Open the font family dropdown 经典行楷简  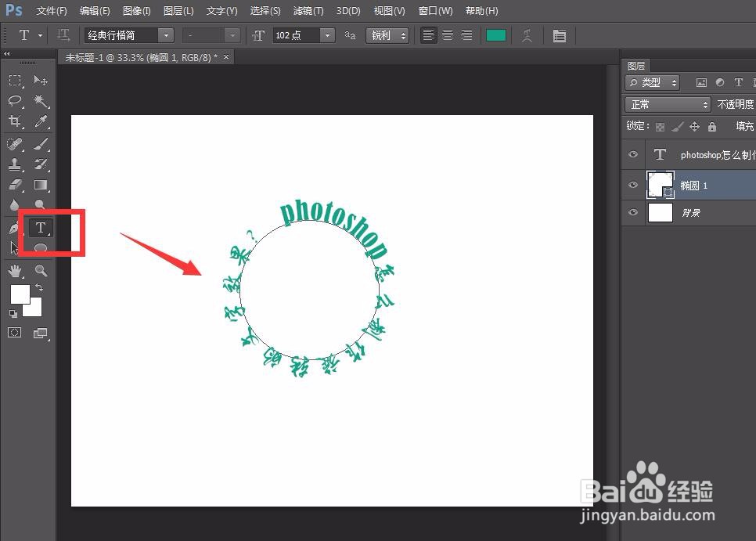166,35
